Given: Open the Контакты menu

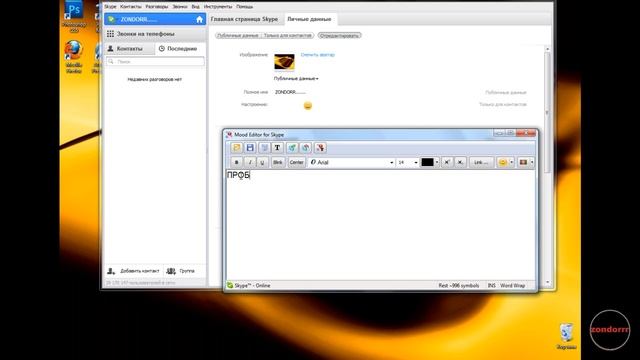Looking at the screenshot, I should coord(131,7).
